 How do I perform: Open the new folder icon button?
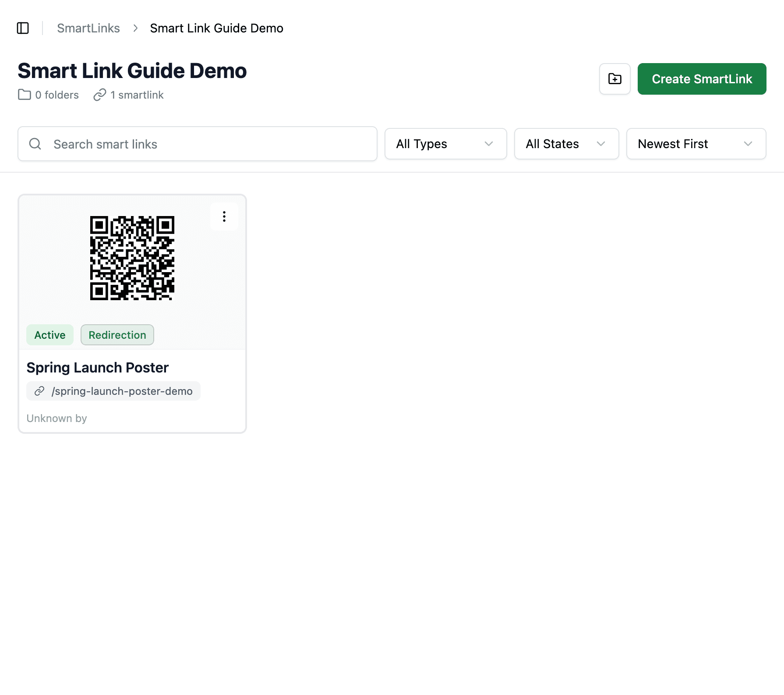(615, 79)
